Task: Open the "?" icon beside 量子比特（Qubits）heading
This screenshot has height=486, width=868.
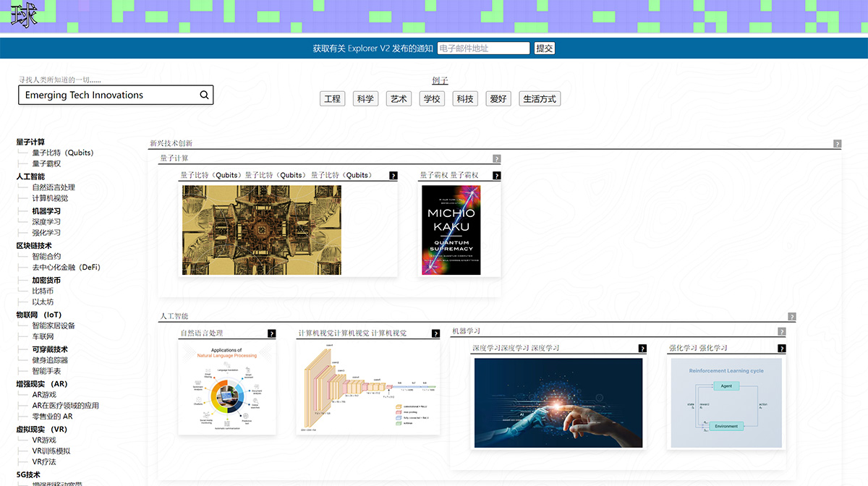Action: [393, 175]
